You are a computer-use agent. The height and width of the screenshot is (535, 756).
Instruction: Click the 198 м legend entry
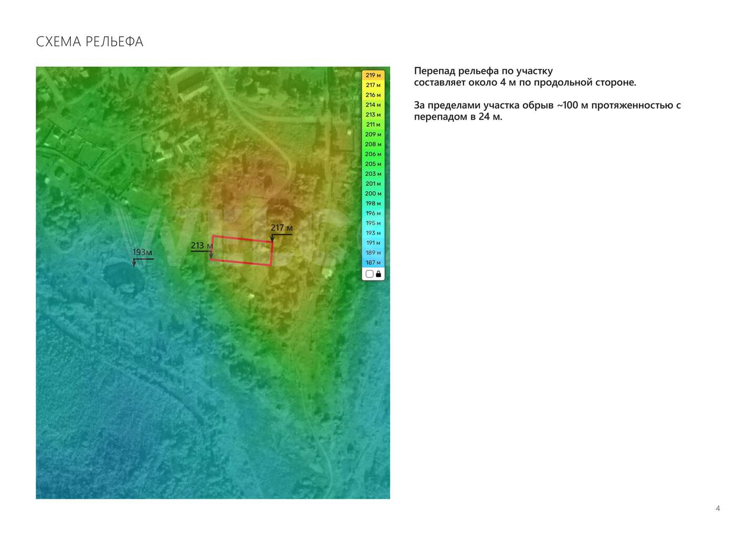pos(373,203)
